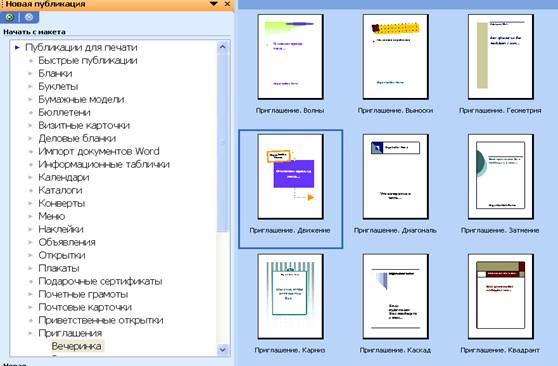The width and height of the screenshot is (558, 366).
Task: Choose Меню publication type
Action: [52, 216]
